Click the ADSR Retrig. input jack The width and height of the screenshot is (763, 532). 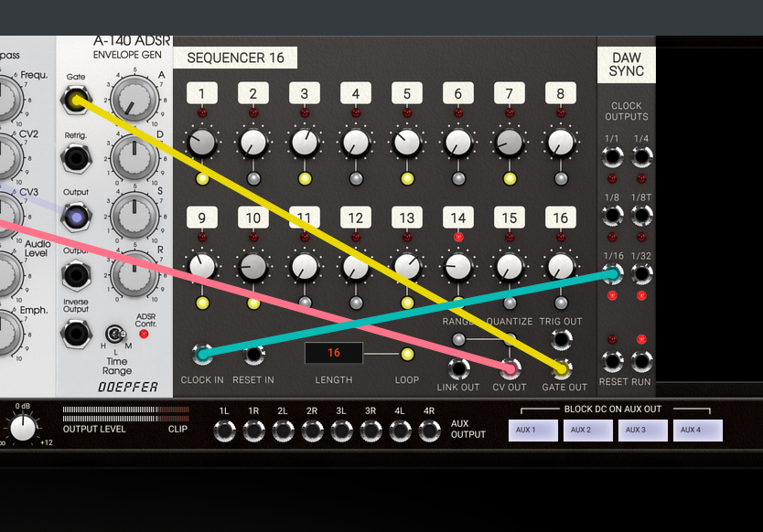click(x=76, y=158)
